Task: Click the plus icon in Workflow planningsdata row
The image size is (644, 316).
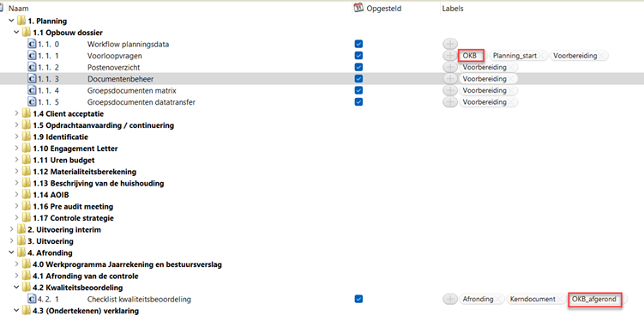Action: click(450, 44)
